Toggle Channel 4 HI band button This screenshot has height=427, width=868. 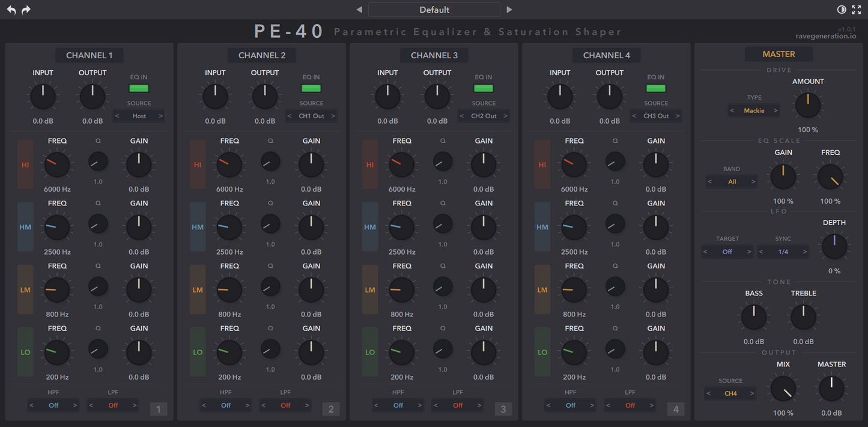click(542, 165)
